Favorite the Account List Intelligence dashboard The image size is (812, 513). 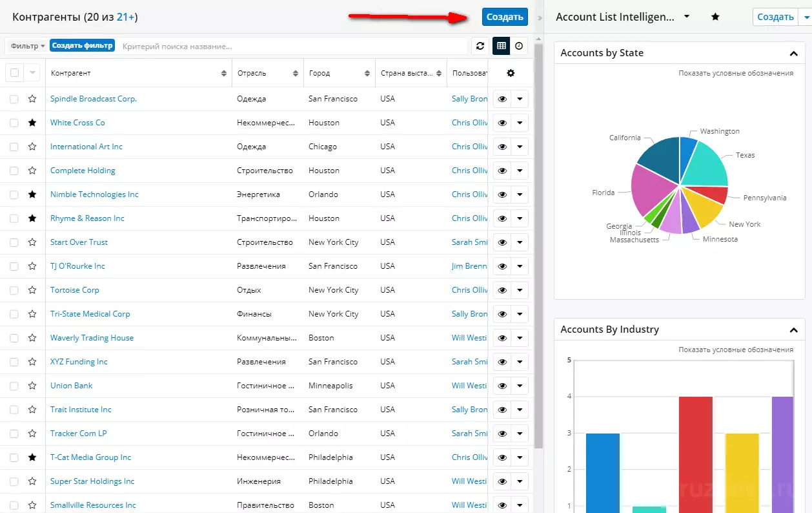[715, 17]
